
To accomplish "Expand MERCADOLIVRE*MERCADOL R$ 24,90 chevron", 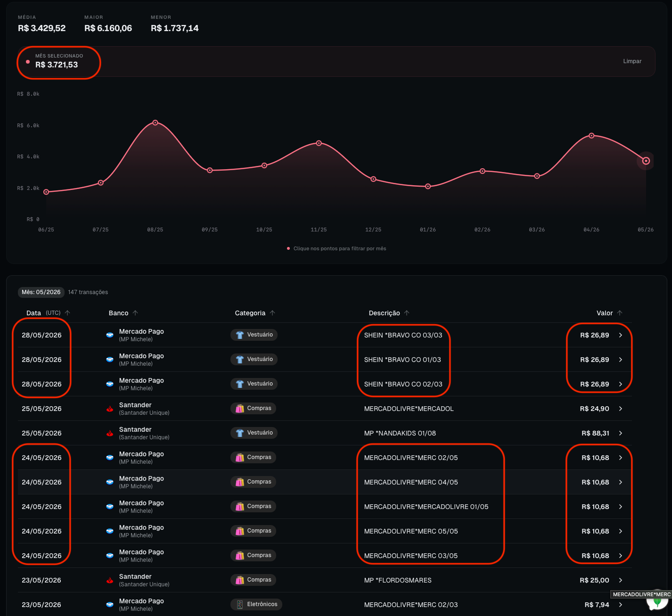I will 621,409.
